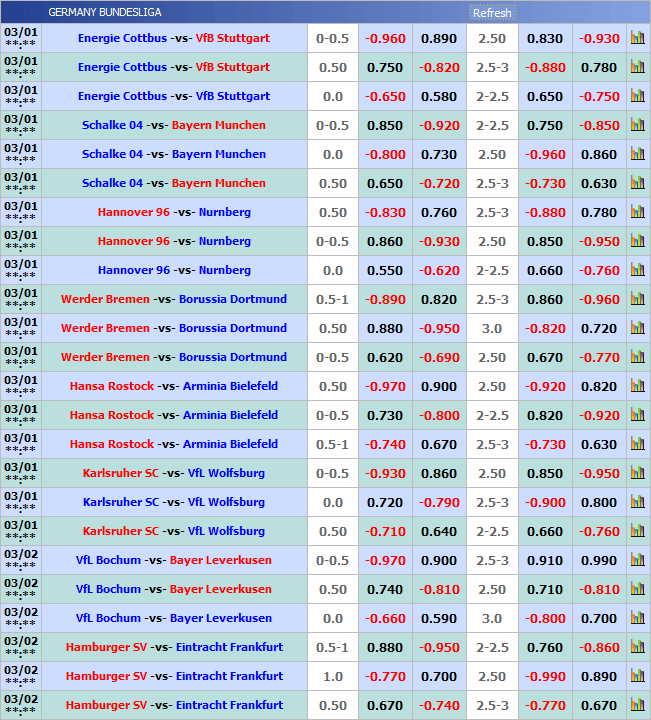Click stats icon for Karlsruher SC 0.50 handicap row
The height and width of the screenshot is (720, 651).
638,531
